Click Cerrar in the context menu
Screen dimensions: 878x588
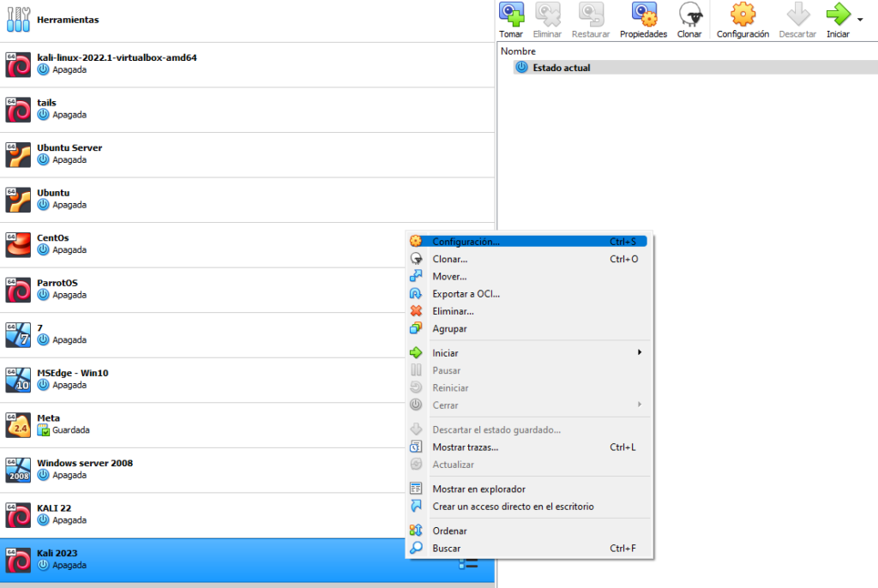(x=527, y=405)
